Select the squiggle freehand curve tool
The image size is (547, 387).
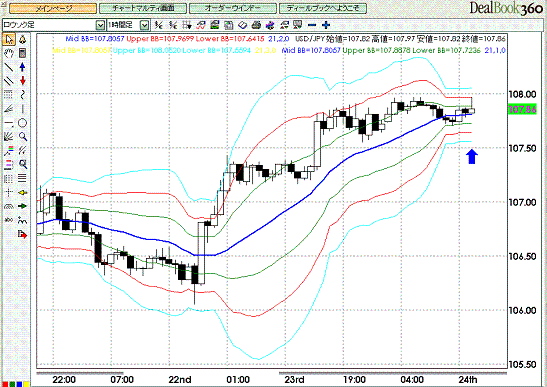click(23, 95)
